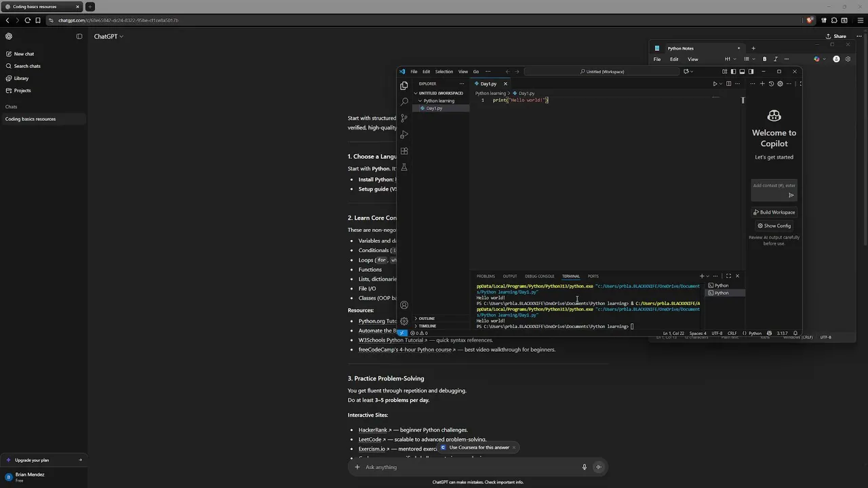Open Copilot chat settings gear
Screen dimensions: 868x488
pos(780,84)
